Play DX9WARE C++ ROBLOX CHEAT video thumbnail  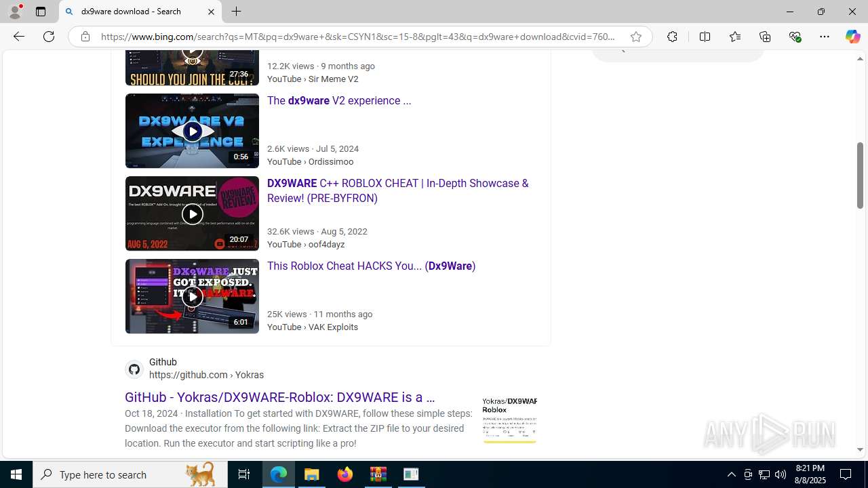(x=192, y=213)
